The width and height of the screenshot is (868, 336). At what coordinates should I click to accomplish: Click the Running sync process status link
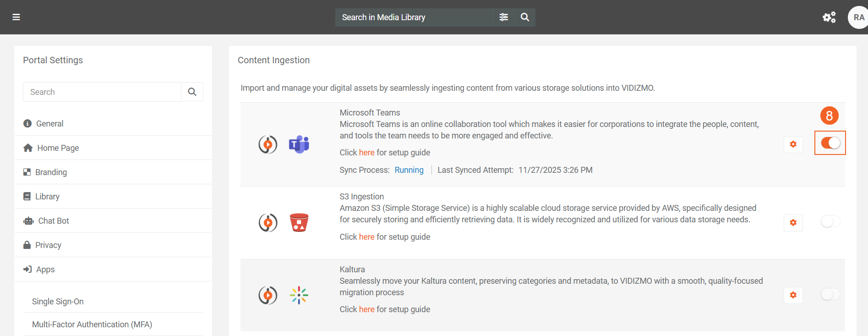pyautogui.click(x=409, y=170)
